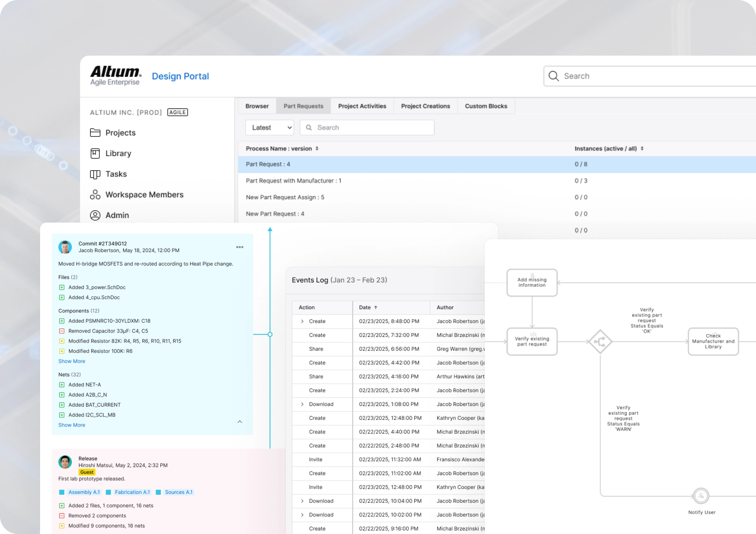The width and height of the screenshot is (756, 534).
Task: Open the Latest version dropdown
Action: [269, 128]
